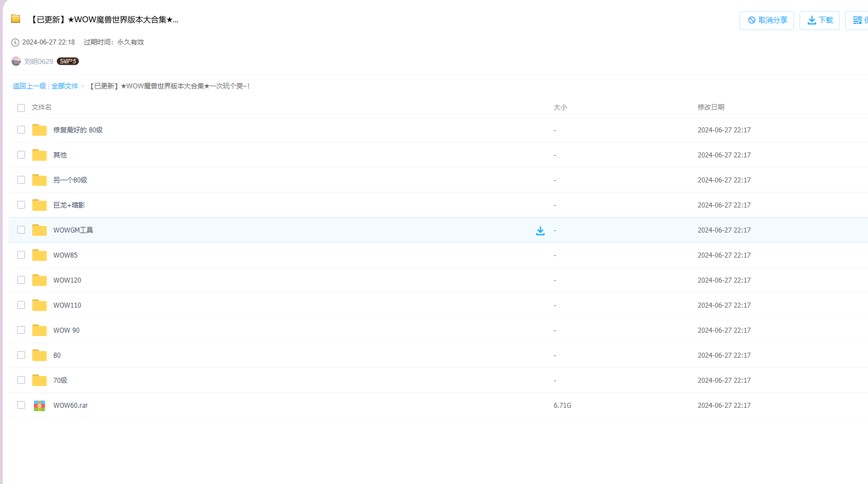Open folder name WOW110

pos(67,305)
